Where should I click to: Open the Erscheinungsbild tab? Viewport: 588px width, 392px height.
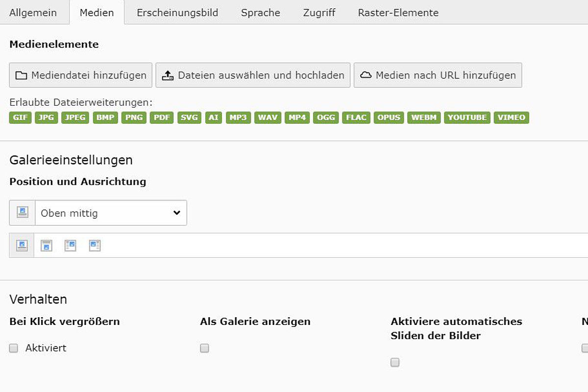click(177, 13)
